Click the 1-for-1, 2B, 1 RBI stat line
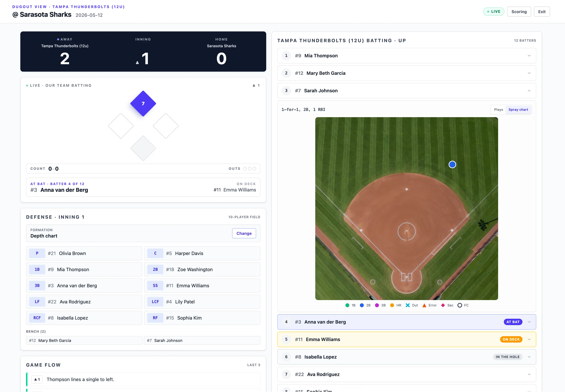 [x=303, y=110]
